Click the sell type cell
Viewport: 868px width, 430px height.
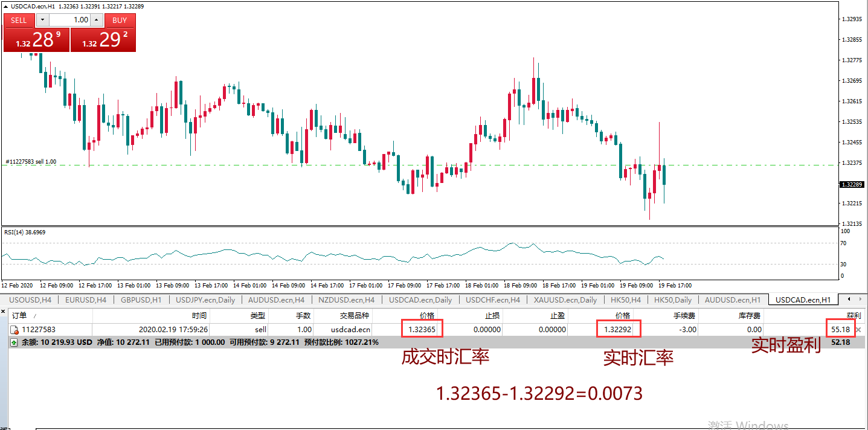(260, 330)
